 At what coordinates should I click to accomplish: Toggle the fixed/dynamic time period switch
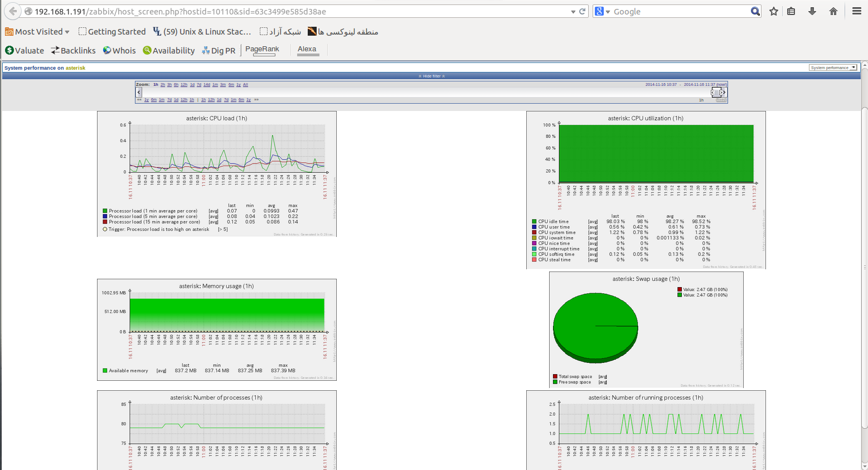[x=721, y=100]
